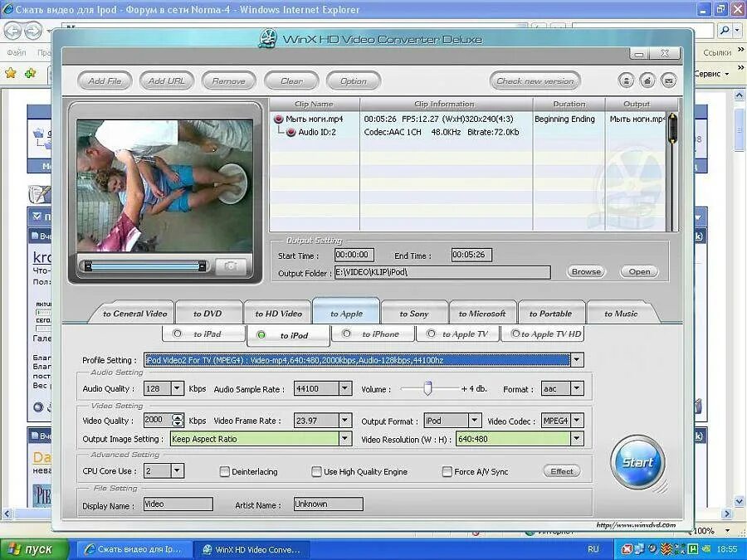Select the to iPad radio option

click(x=178, y=334)
